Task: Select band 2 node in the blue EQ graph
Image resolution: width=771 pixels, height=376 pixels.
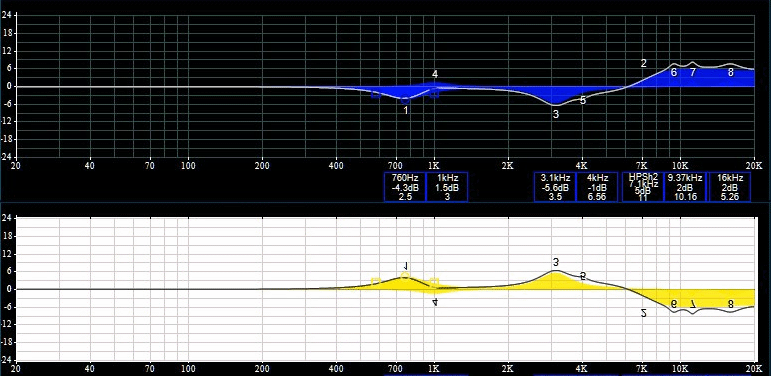Action: [644, 63]
